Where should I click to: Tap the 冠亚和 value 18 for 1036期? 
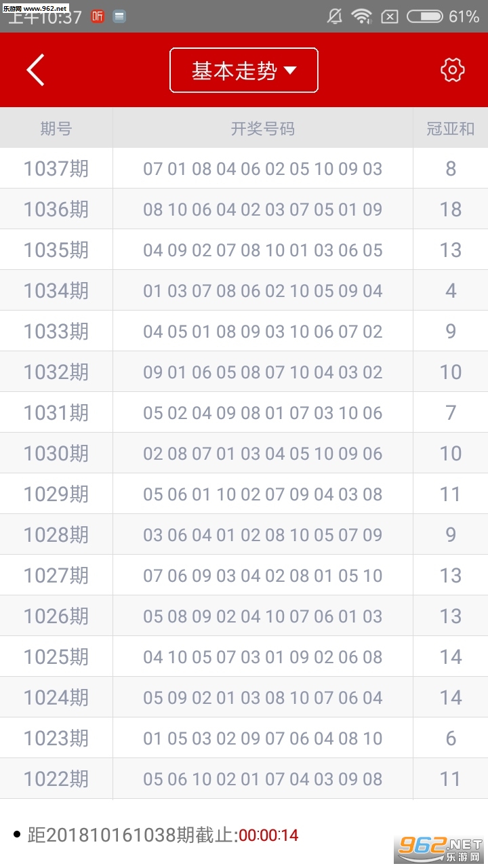click(451, 209)
